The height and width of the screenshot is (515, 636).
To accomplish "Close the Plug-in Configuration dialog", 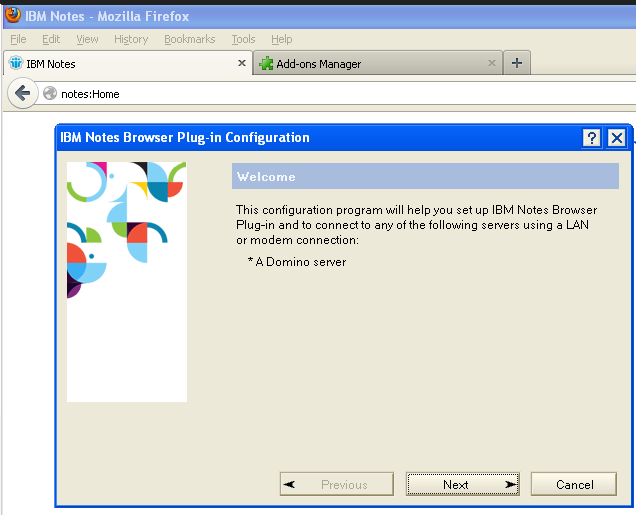I will coord(617,138).
